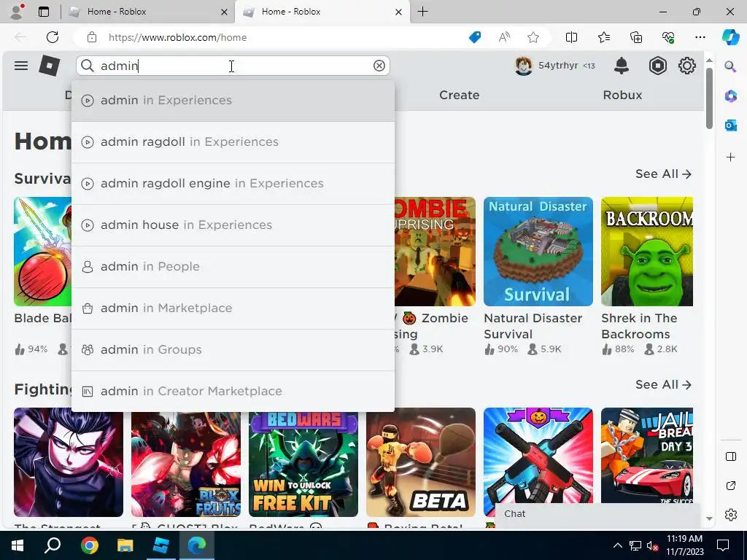Show hidden system tray icons

[x=617, y=545]
